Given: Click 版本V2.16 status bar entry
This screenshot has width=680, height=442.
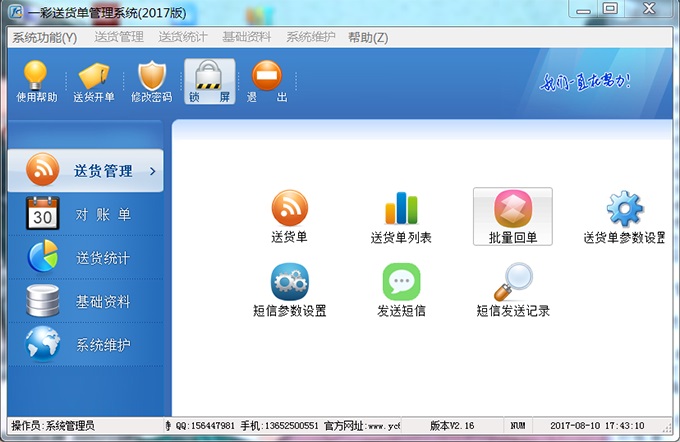Looking at the screenshot, I should coord(452,426).
